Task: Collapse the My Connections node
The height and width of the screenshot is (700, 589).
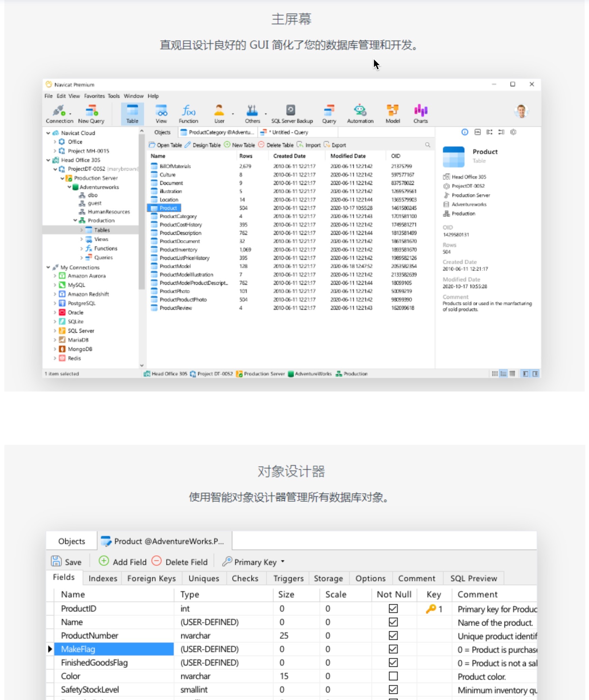Action: (x=48, y=267)
